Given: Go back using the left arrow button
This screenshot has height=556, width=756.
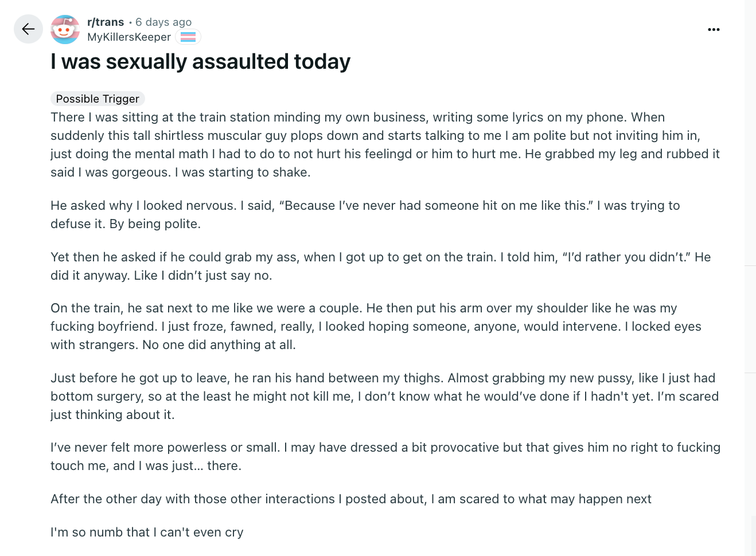Looking at the screenshot, I should (x=28, y=29).
